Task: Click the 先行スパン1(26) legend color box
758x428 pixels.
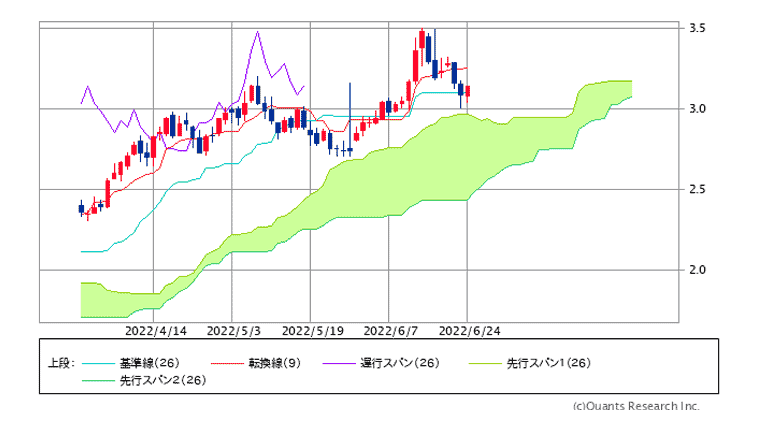Action: point(485,363)
